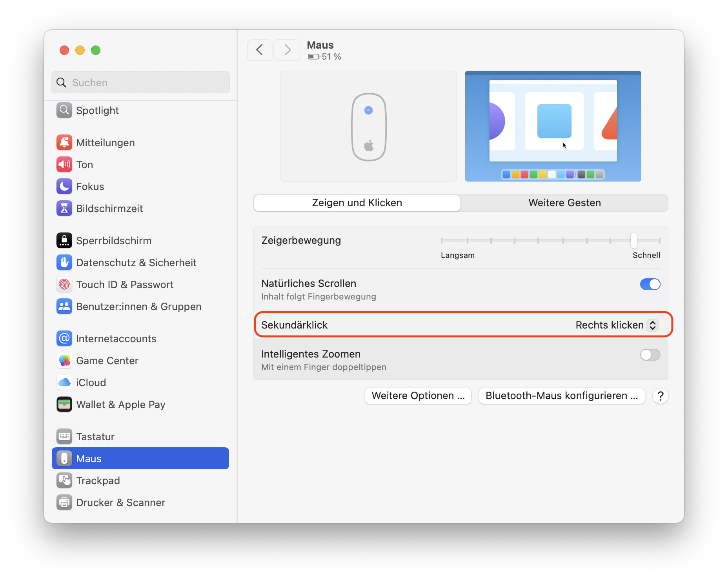
Task: Enable Intelligentes Zoomen switch
Action: 650,355
